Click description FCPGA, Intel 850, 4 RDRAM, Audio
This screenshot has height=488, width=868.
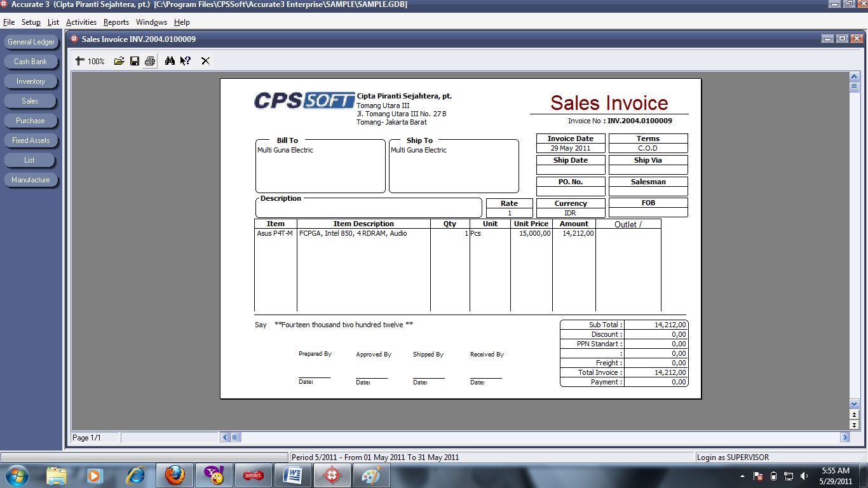(x=353, y=233)
